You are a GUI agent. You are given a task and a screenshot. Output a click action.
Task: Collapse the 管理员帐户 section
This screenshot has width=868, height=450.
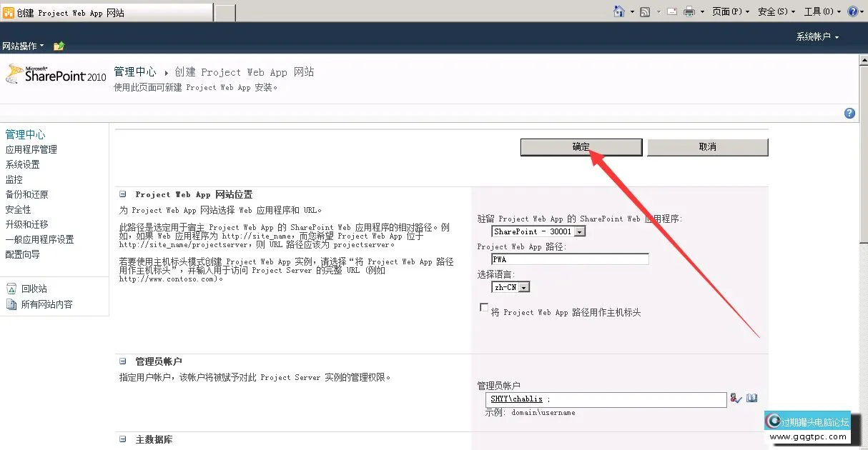click(x=122, y=361)
